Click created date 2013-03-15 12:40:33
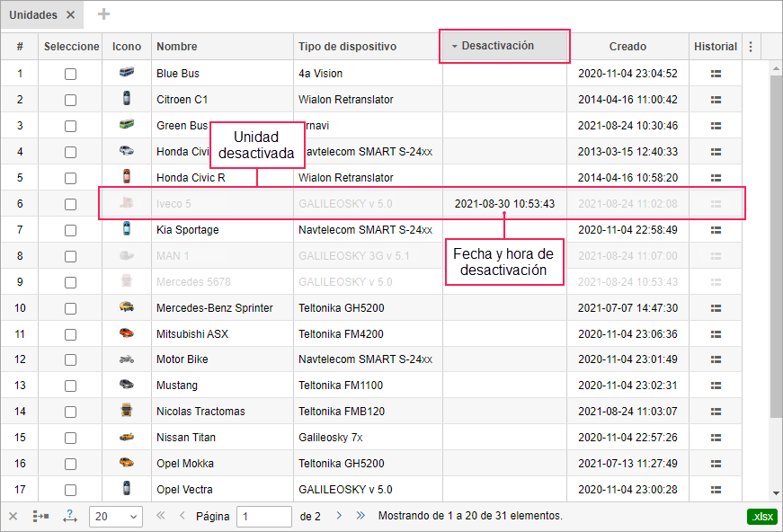Screen dimensions: 783x532 click(627, 152)
